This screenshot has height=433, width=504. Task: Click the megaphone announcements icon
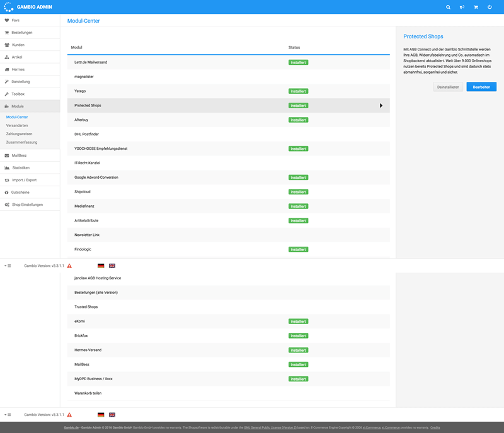click(462, 7)
